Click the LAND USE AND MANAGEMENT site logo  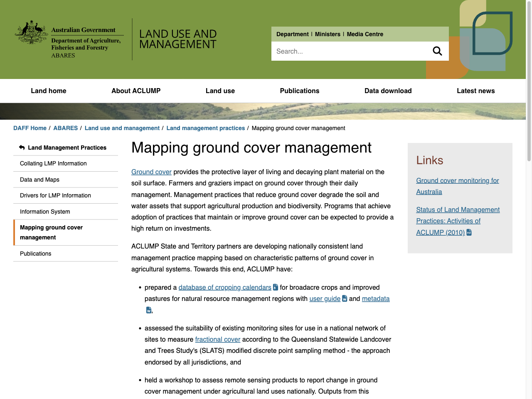178,39
